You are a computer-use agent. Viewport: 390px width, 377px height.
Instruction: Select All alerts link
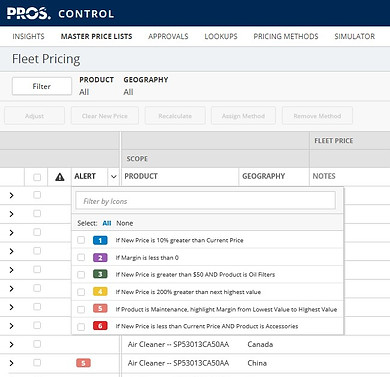pos(107,223)
